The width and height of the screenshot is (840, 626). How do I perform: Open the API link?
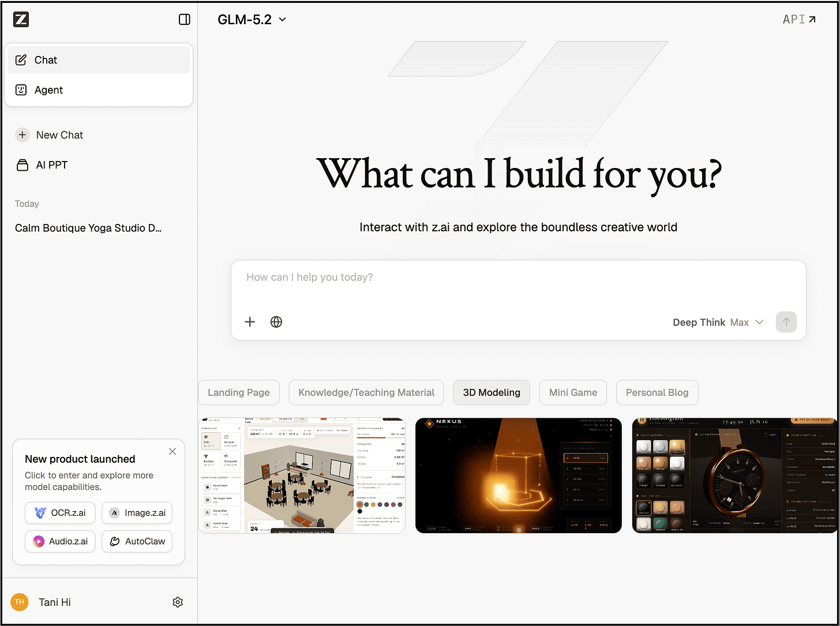tap(799, 20)
